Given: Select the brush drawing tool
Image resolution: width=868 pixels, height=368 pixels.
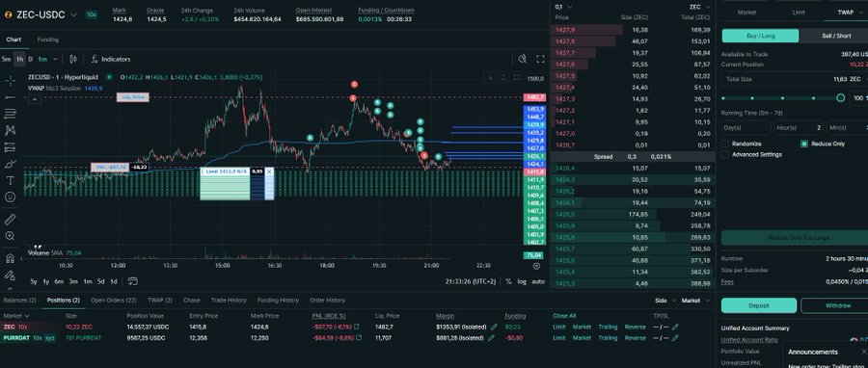Looking at the screenshot, I should click(10, 164).
